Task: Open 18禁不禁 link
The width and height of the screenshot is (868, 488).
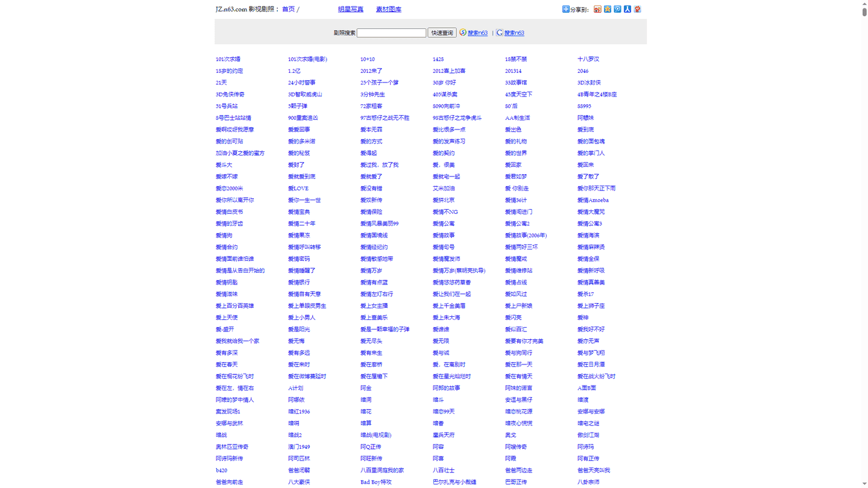Action: 516,59
